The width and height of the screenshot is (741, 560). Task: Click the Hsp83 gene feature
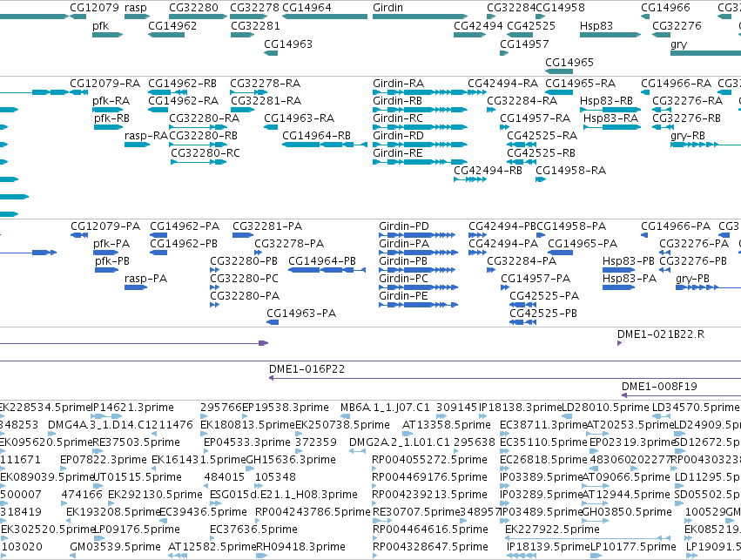(610, 35)
